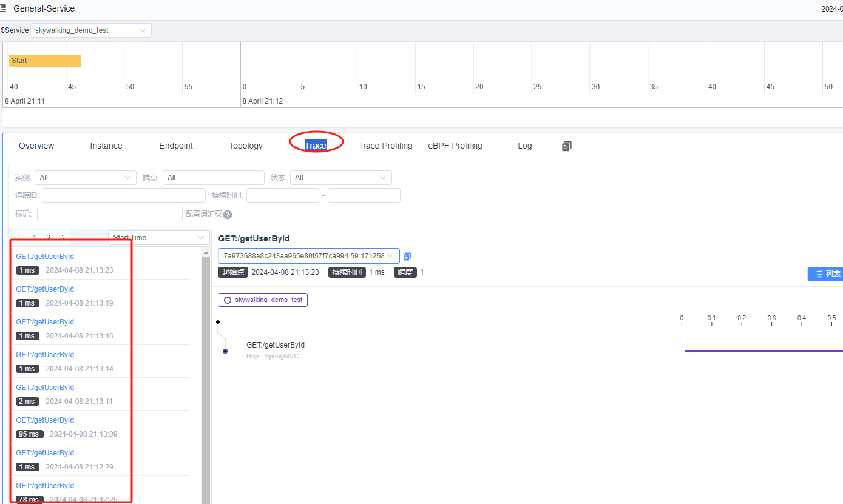
Task: Click the 起始点 timestamp badge
Action: (233, 272)
